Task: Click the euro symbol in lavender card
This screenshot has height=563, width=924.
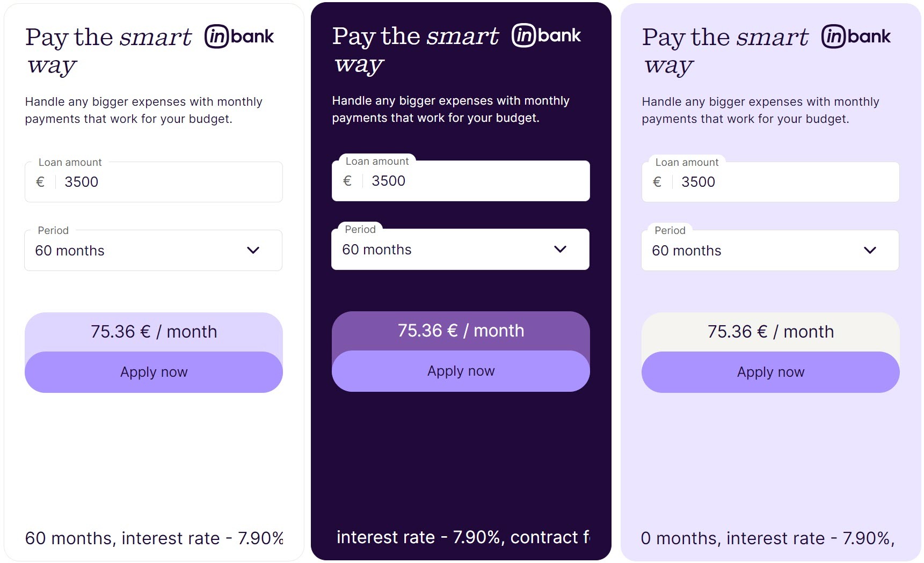Action: point(657,182)
